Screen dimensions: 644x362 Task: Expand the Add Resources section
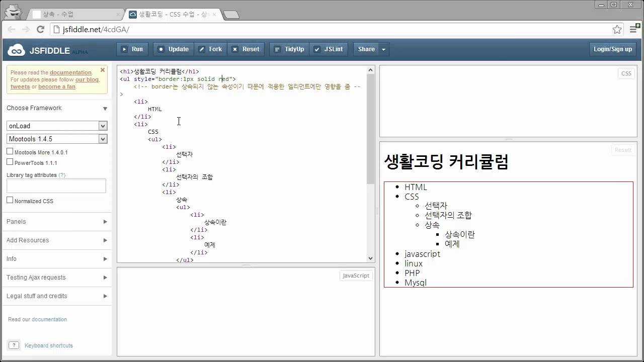click(57, 240)
